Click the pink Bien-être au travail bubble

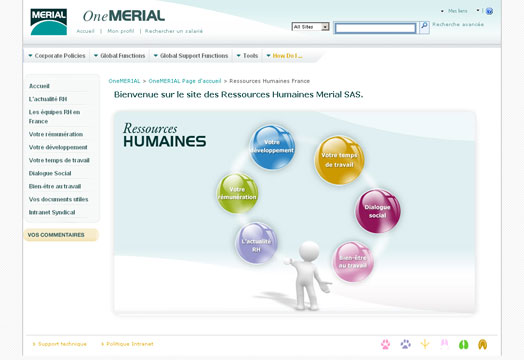tap(353, 262)
